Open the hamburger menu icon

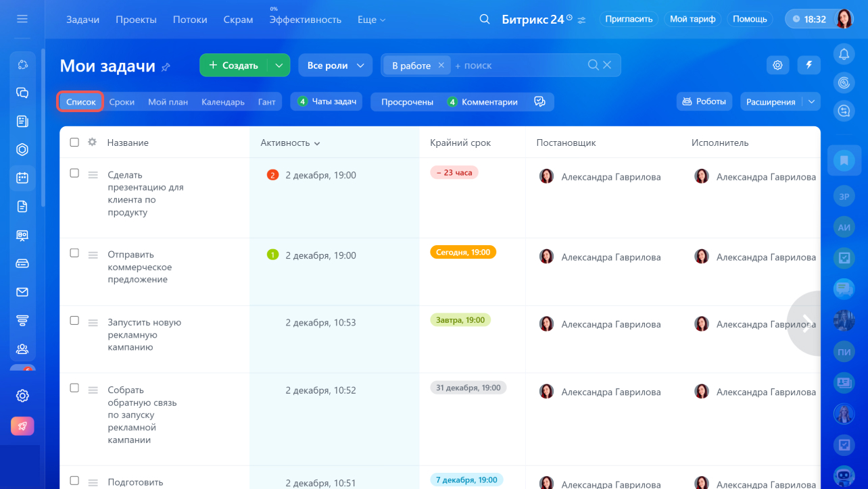pos(22,19)
